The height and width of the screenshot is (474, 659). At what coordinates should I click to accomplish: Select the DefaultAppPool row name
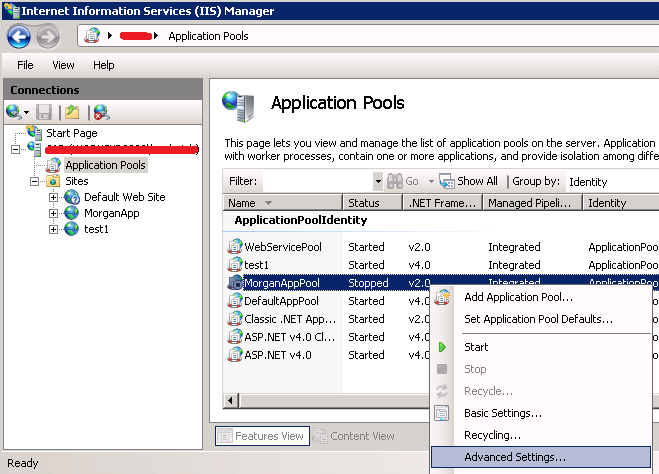pyautogui.click(x=281, y=301)
